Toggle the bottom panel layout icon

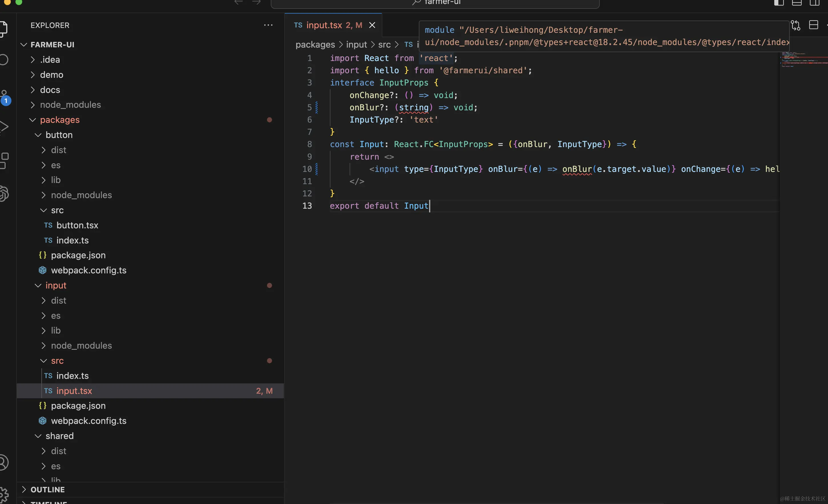tap(797, 3)
